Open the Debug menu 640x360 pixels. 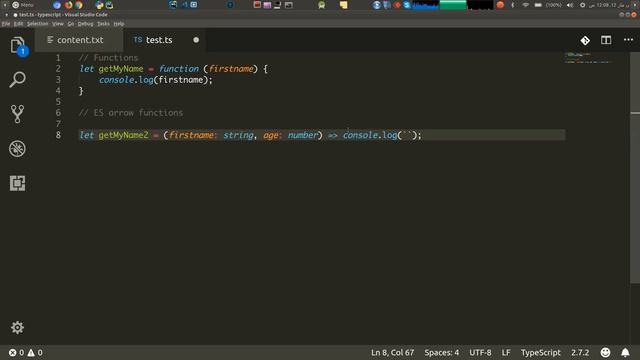(85, 24)
